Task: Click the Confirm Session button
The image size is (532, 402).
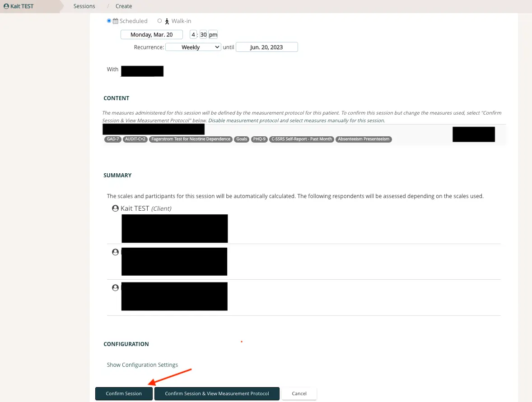Action: (124, 393)
